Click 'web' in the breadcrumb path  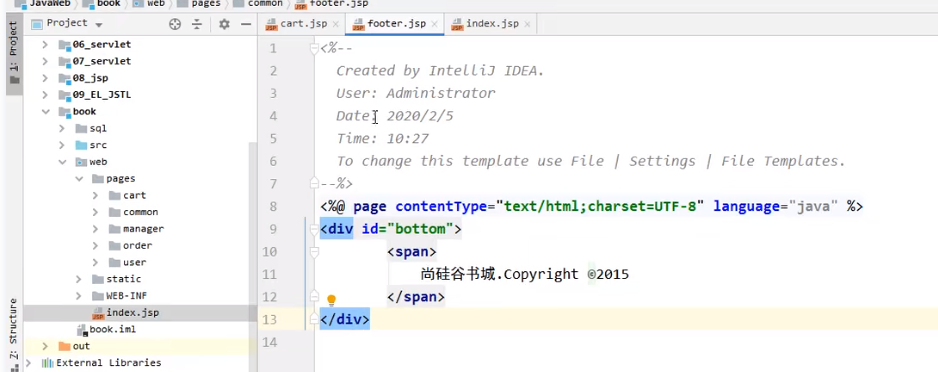pyautogui.click(x=156, y=3)
